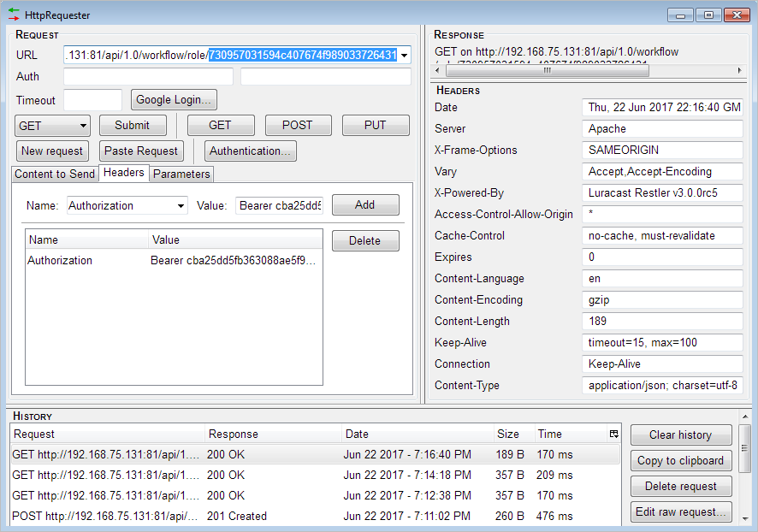
Task: Click the PUT button
Action: [375, 125]
